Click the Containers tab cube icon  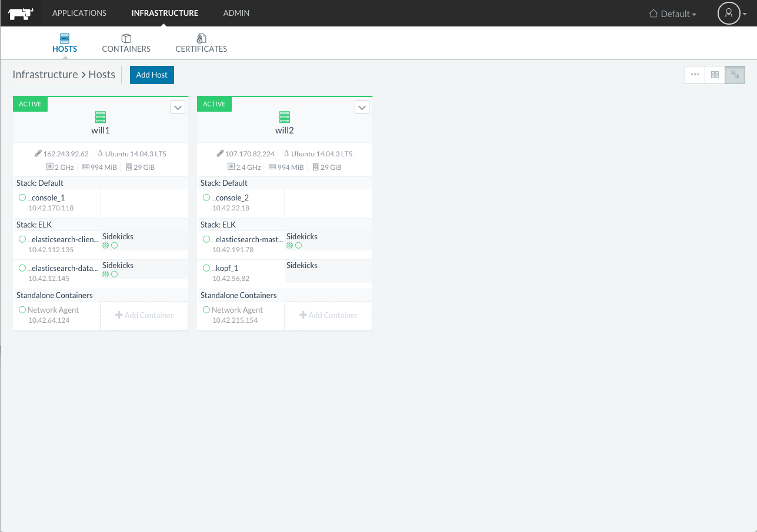[126, 38]
